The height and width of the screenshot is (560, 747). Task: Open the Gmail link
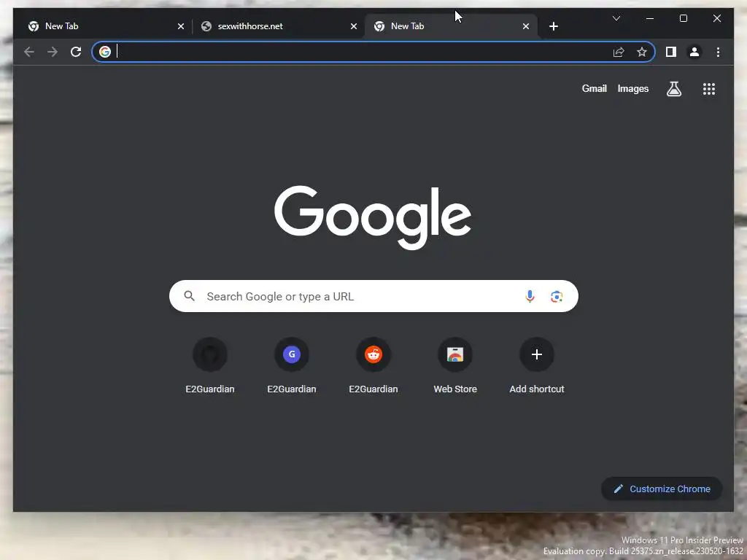click(594, 88)
